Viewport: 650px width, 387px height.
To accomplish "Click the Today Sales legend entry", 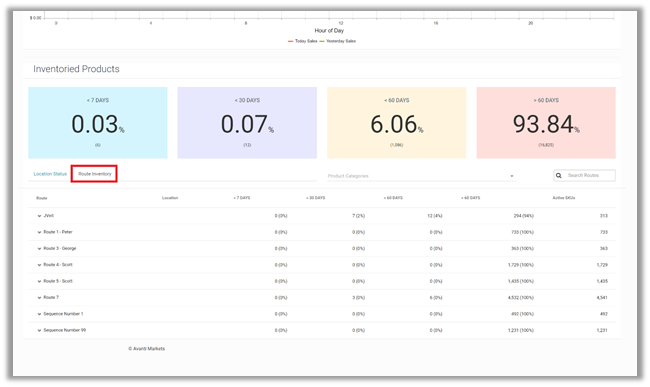I will (x=303, y=41).
